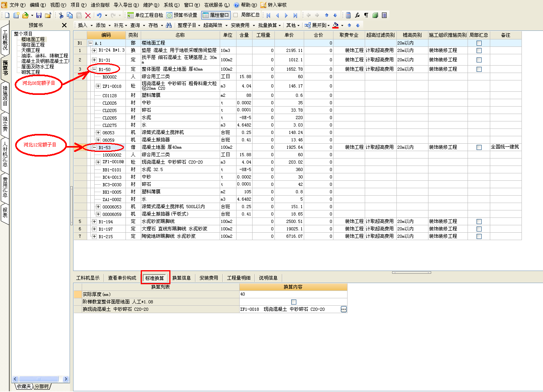Switch to 工程量明细 tab
This screenshot has height=392, width=543.
pyautogui.click(x=239, y=278)
